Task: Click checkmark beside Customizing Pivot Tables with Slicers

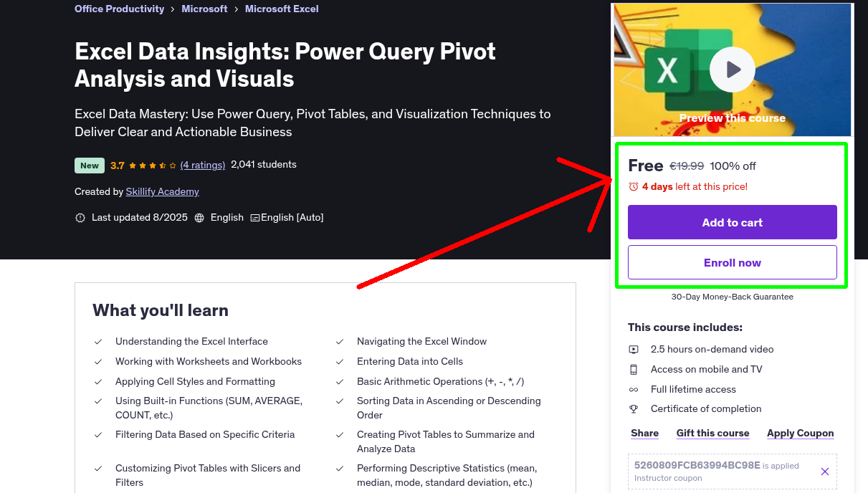Action: tap(98, 469)
